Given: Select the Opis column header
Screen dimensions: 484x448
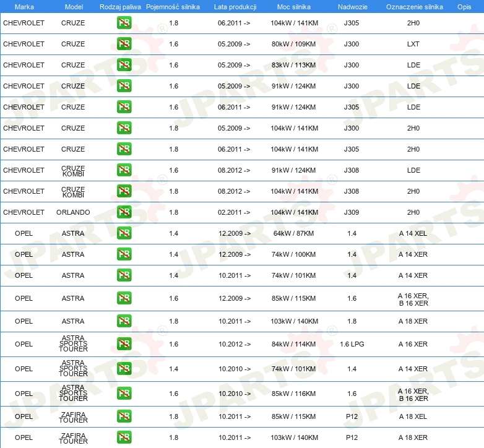Looking at the screenshot, I should [x=464, y=6].
